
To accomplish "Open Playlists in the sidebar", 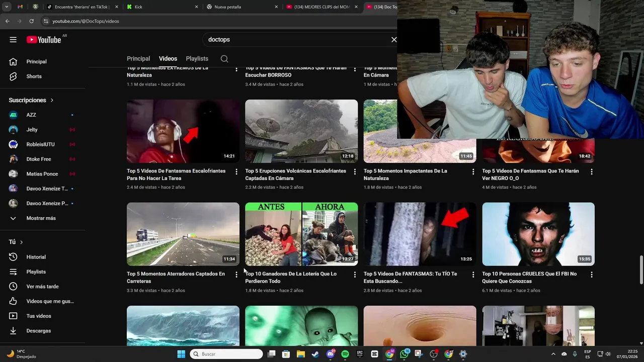I will (43, 271).
